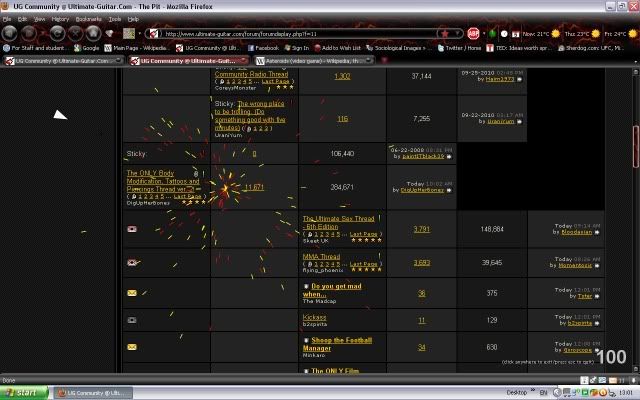
Task: Select the highlighted second UG Community tab
Action: pyautogui.click(x=189, y=61)
